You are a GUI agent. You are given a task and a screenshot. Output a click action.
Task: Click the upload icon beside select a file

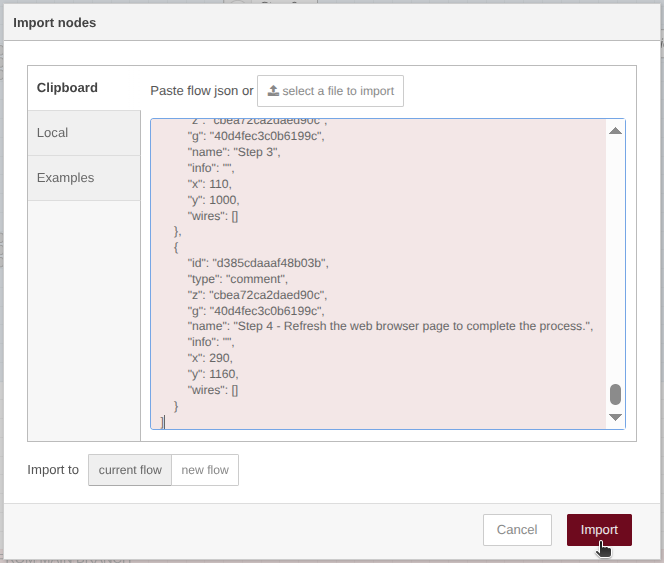click(273, 91)
